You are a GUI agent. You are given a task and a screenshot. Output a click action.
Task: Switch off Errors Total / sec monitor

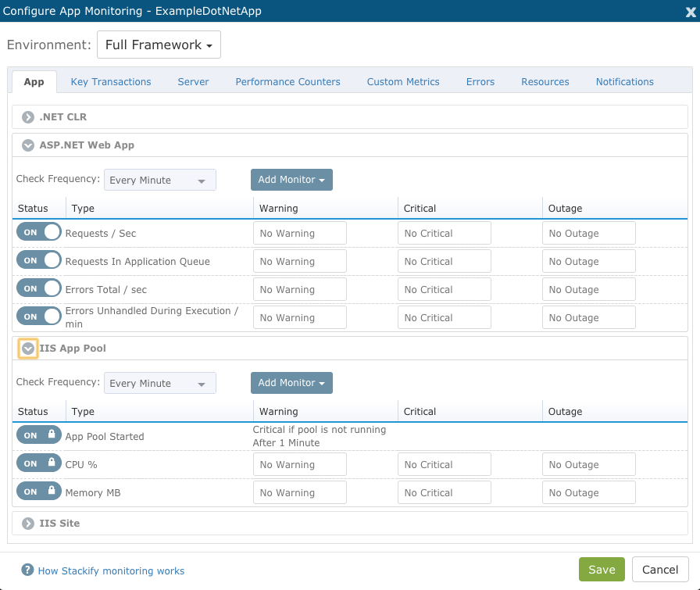(x=39, y=288)
